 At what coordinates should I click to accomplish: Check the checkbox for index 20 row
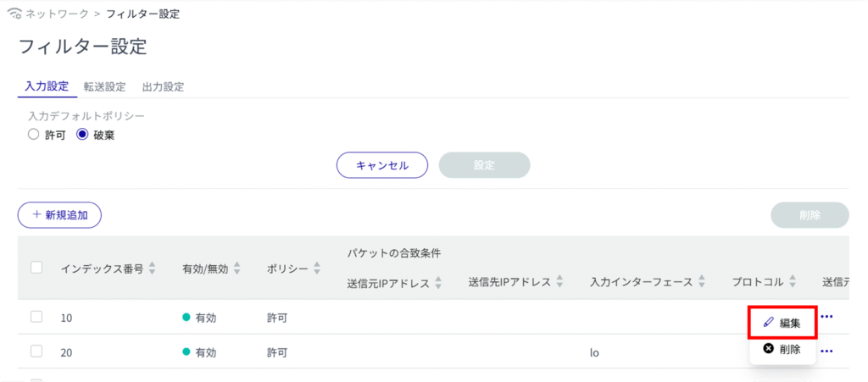pyautogui.click(x=36, y=352)
